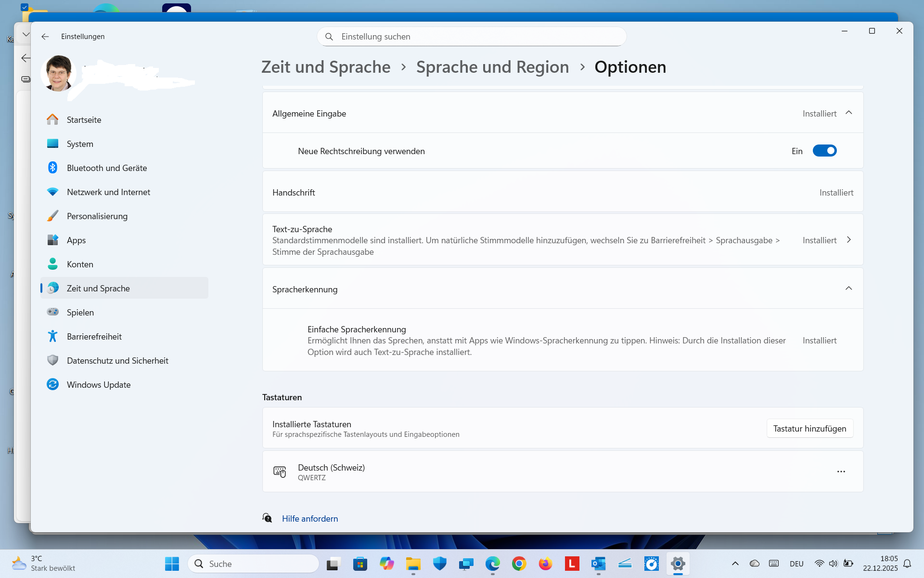
Task: Open Apps settings in the sidebar
Action: pos(124,240)
